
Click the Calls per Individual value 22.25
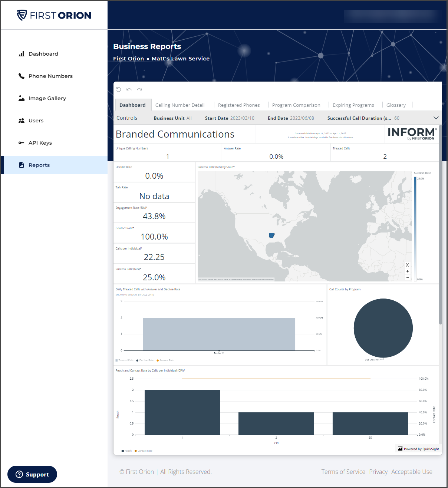[154, 257]
